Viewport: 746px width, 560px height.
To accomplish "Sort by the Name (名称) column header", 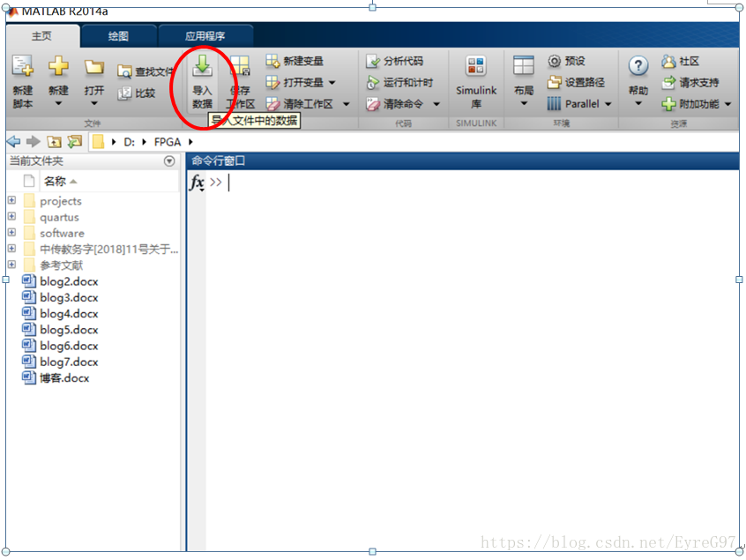I will point(56,182).
